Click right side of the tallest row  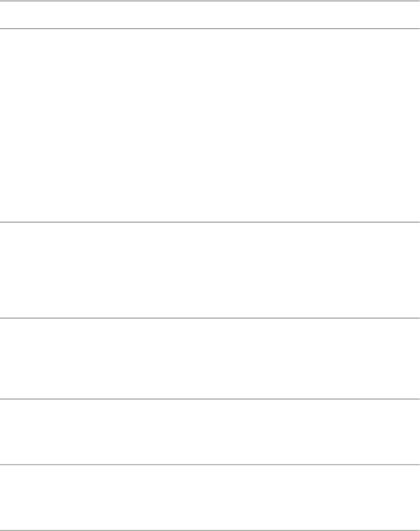coord(414,125)
